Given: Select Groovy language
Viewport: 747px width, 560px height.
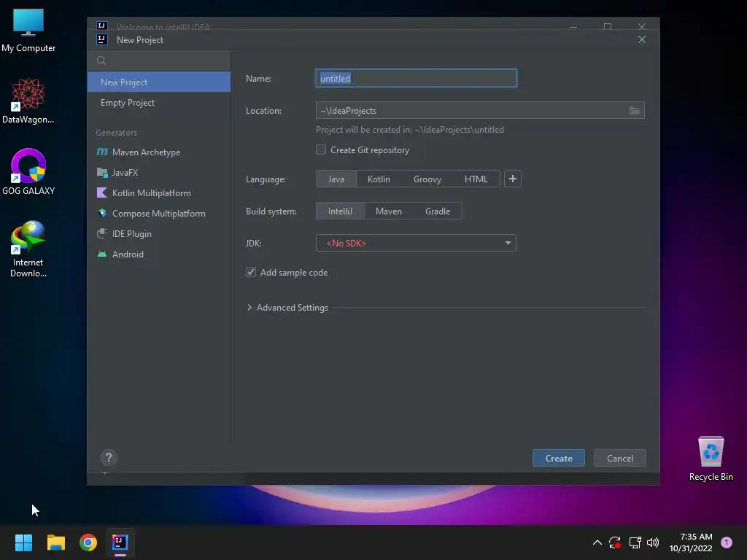Looking at the screenshot, I should (427, 179).
